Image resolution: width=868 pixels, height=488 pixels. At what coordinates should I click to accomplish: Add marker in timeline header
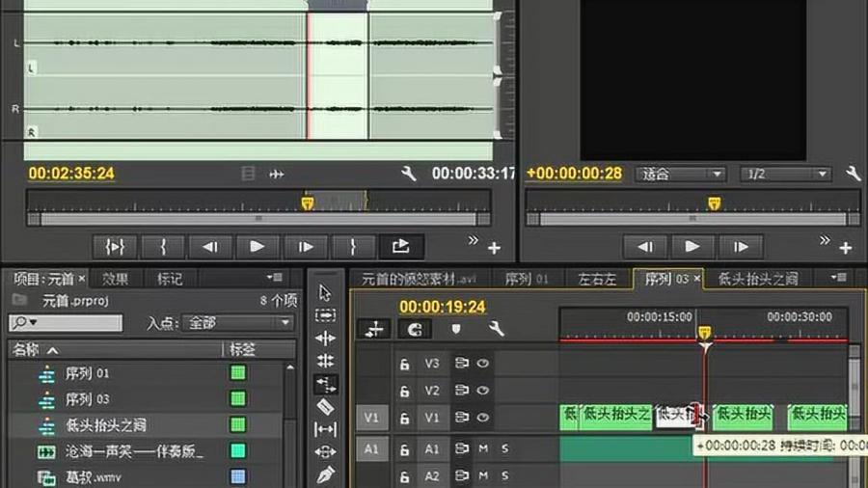455,329
